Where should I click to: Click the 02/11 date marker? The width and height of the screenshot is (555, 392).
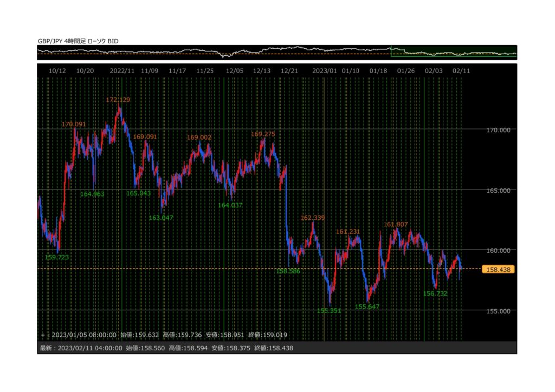(x=461, y=71)
